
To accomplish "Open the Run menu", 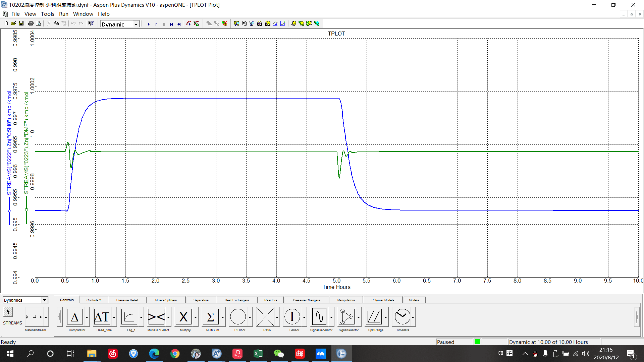I will point(63,14).
